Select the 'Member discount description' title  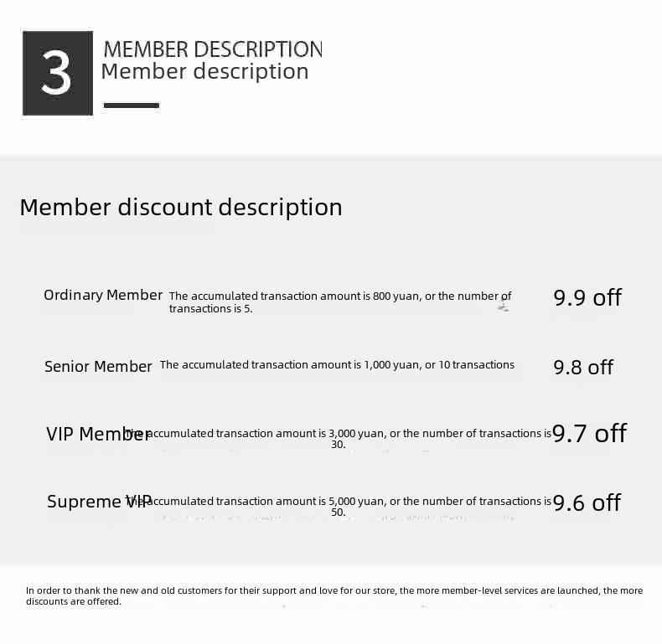181,207
